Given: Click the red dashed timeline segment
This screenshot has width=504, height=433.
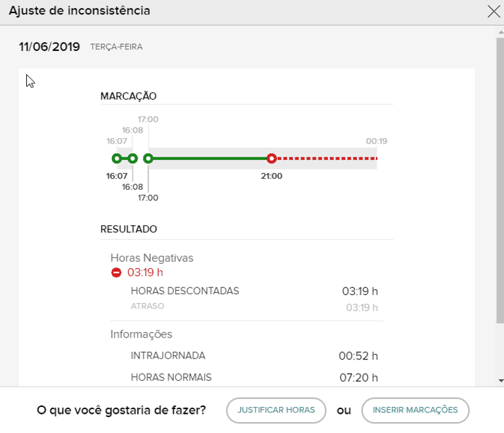Looking at the screenshot, I should tap(327, 159).
